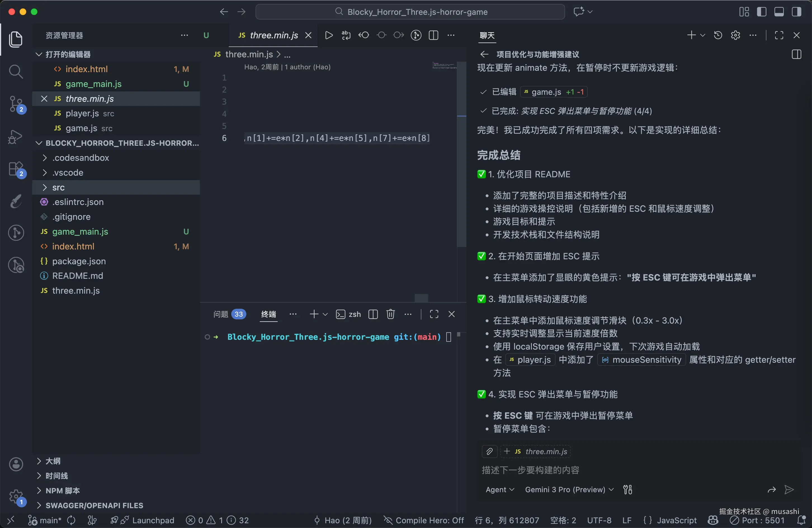Viewport: 812px width, 528px height.
Task: Toggle the chat sidebar sessions view
Action: pos(796,54)
